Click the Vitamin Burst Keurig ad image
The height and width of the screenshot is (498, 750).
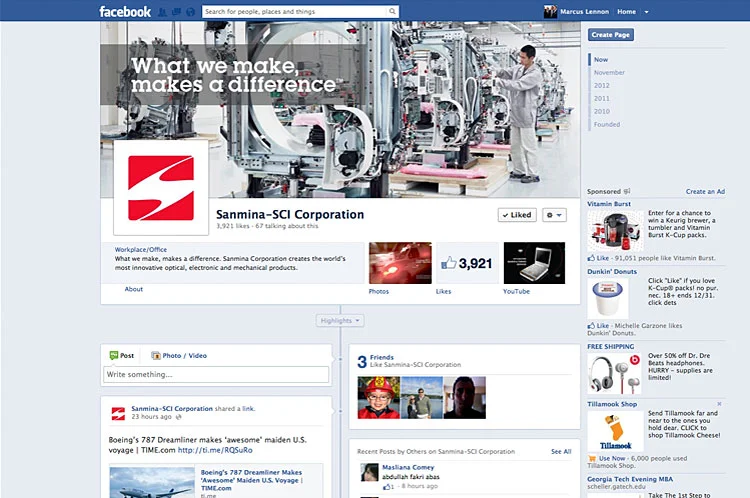[616, 232]
